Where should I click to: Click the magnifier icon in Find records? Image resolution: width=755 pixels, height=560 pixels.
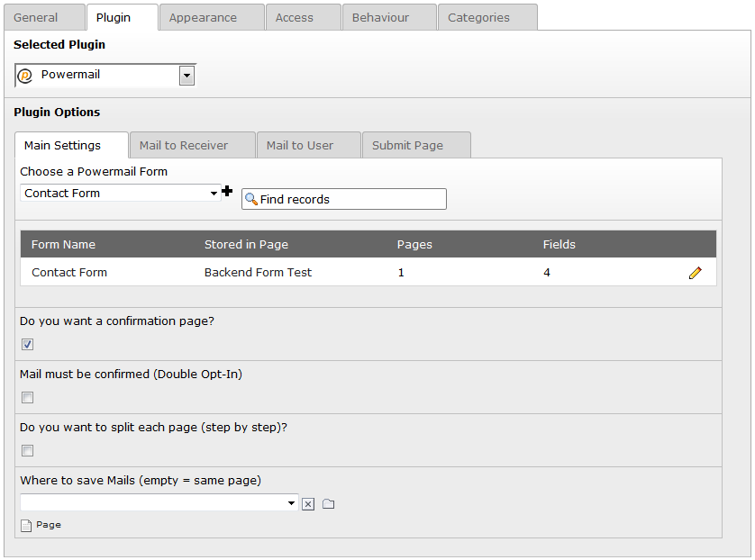(x=251, y=199)
